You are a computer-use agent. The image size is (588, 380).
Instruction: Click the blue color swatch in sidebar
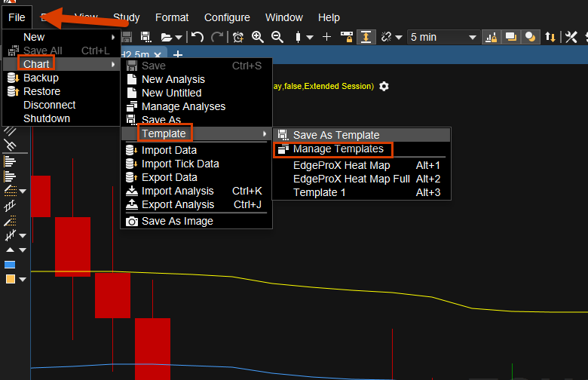click(x=11, y=265)
